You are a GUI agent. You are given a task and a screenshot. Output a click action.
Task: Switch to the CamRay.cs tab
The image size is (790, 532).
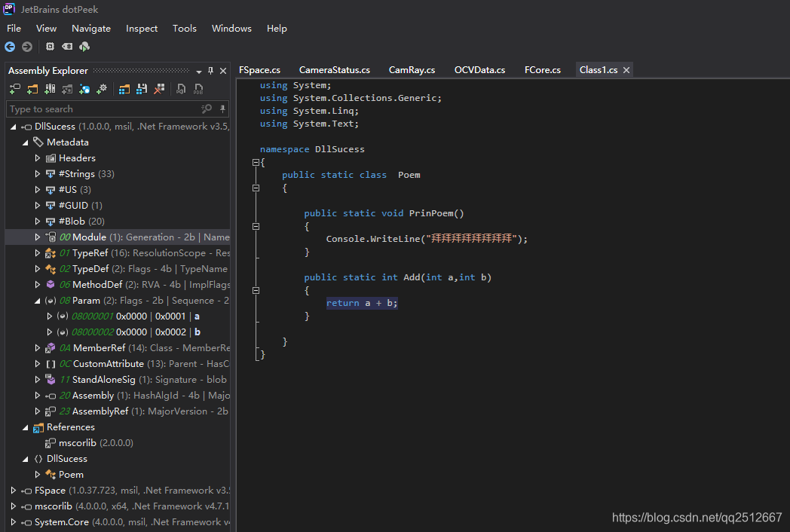coord(412,70)
